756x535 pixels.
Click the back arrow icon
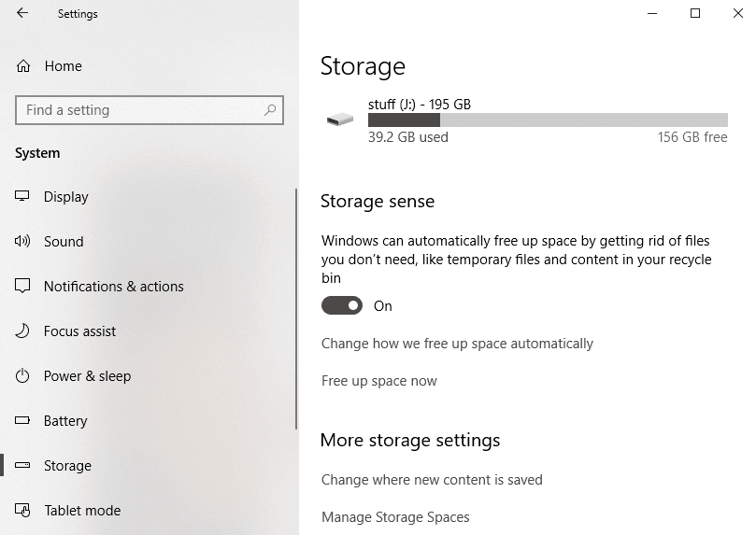(22, 14)
